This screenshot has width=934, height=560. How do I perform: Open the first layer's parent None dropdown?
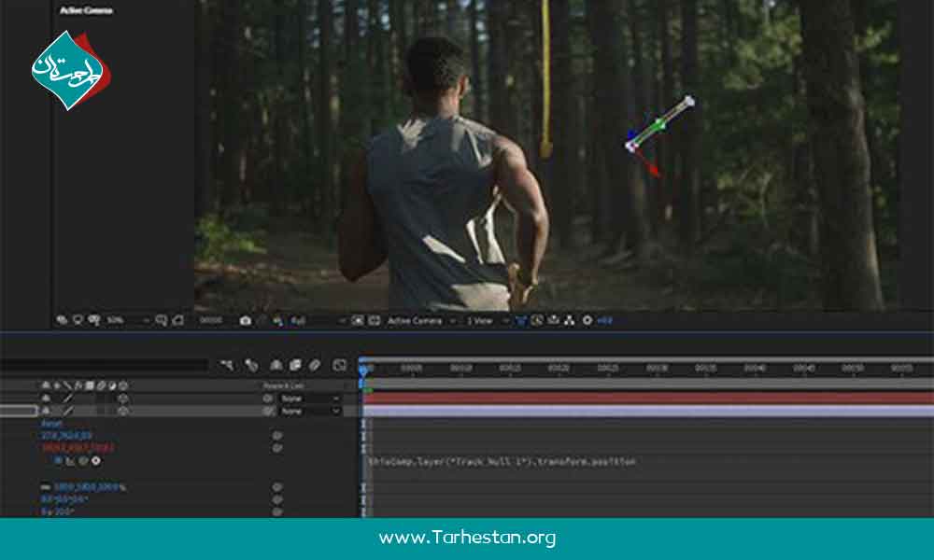310,399
